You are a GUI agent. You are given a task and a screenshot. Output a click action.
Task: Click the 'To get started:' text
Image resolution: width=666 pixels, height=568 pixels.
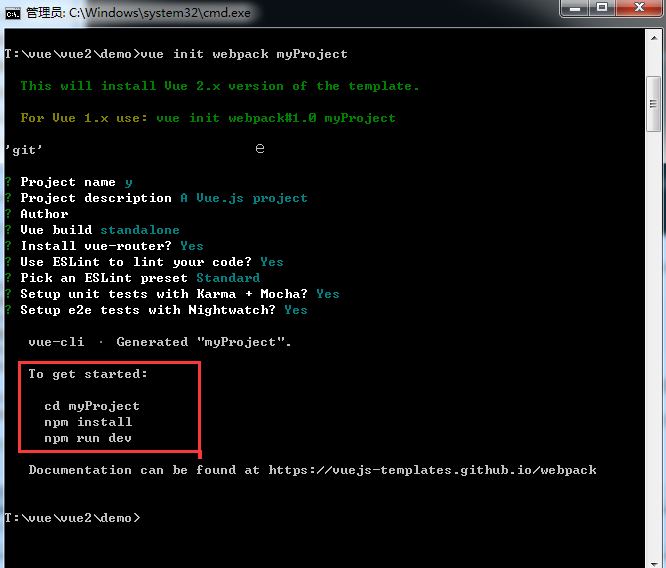pyautogui.click(x=88, y=374)
